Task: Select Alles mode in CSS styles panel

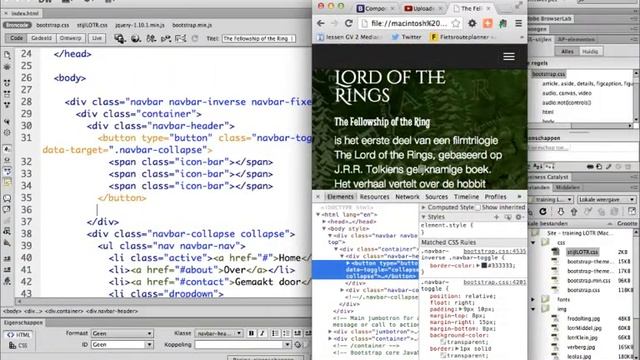Action: (567, 51)
